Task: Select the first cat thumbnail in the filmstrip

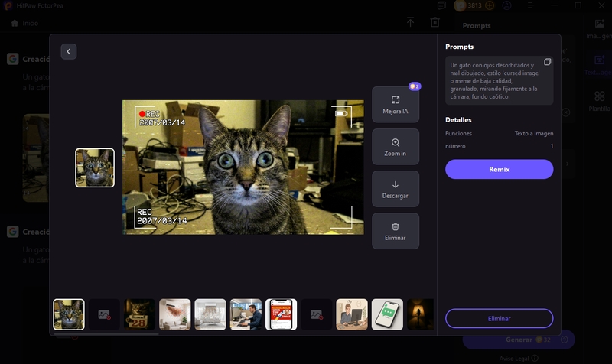Action: [x=69, y=314]
